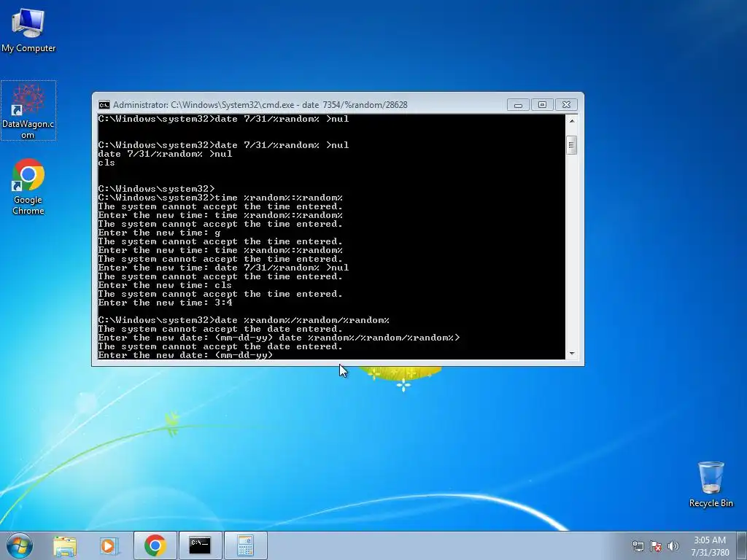
Task: Open the Windows Start menu orb
Action: (20, 545)
